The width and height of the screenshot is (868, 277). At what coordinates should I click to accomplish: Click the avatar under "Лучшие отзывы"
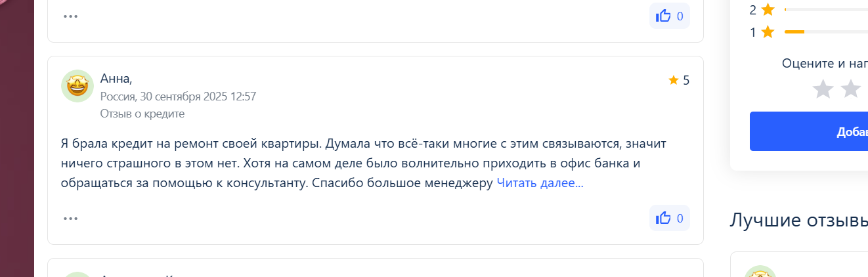760,272
